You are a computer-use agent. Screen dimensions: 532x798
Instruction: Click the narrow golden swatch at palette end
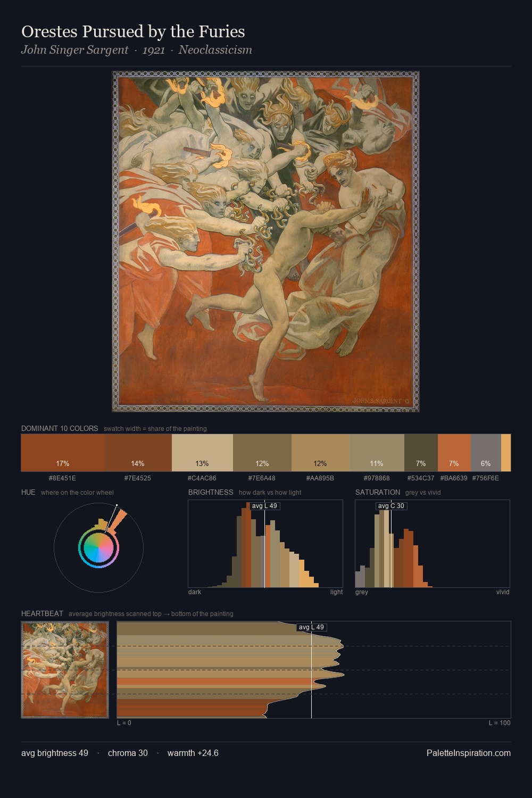(506, 453)
